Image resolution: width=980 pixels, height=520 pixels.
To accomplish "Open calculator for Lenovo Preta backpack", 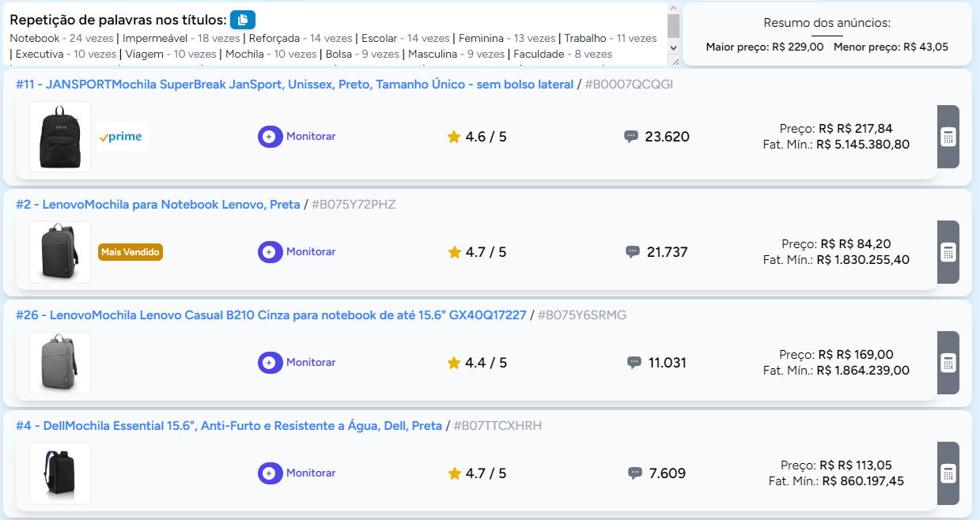I will point(948,252).
